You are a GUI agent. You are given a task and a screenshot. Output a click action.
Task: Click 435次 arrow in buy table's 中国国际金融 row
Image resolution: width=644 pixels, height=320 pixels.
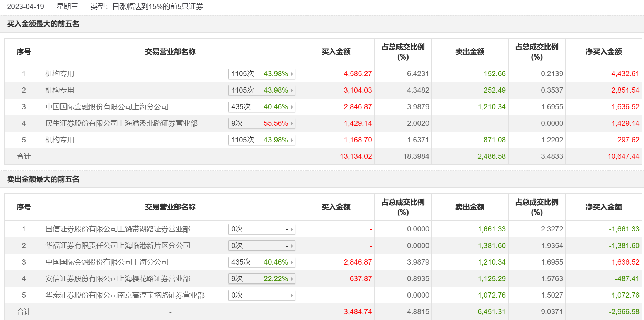pos(292,107)
